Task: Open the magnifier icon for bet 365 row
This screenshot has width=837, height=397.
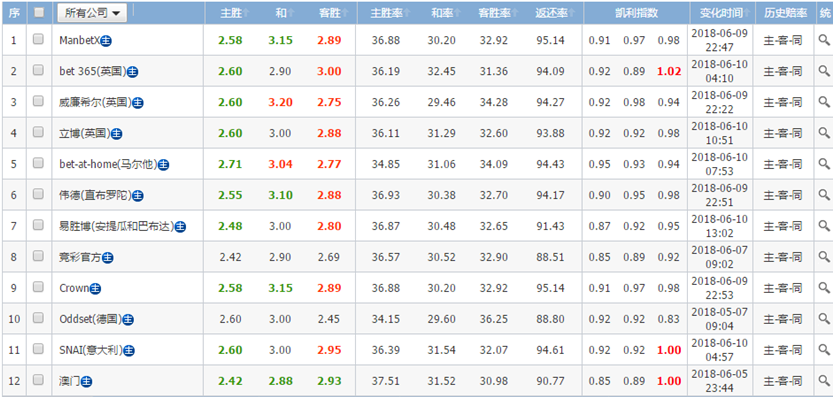Action: click(x=825, y=71)
